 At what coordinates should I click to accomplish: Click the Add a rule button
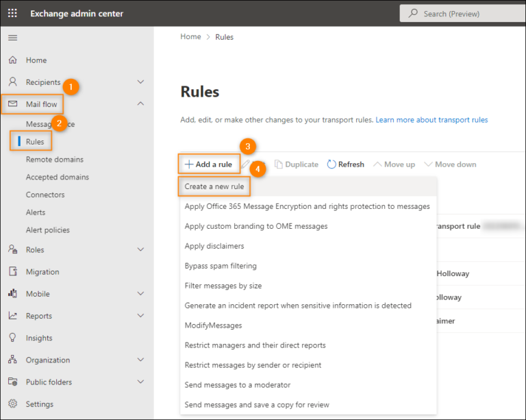[208, 164]
